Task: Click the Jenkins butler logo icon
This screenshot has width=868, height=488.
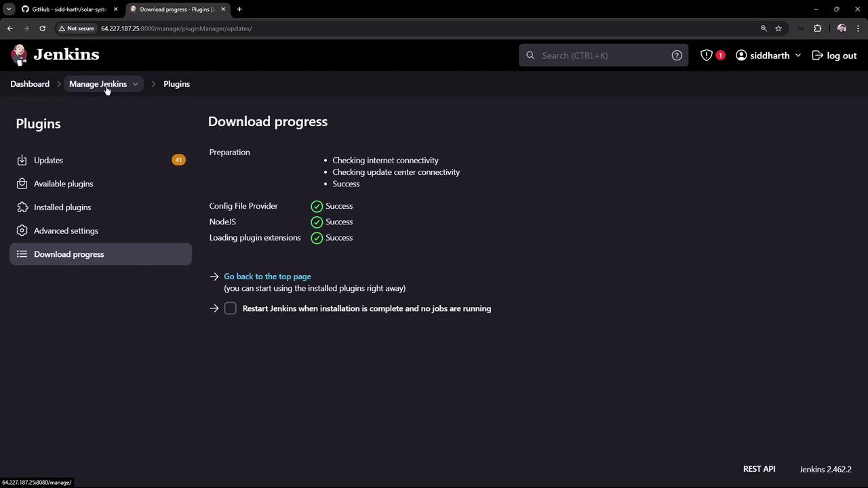Action: point(19,55)
